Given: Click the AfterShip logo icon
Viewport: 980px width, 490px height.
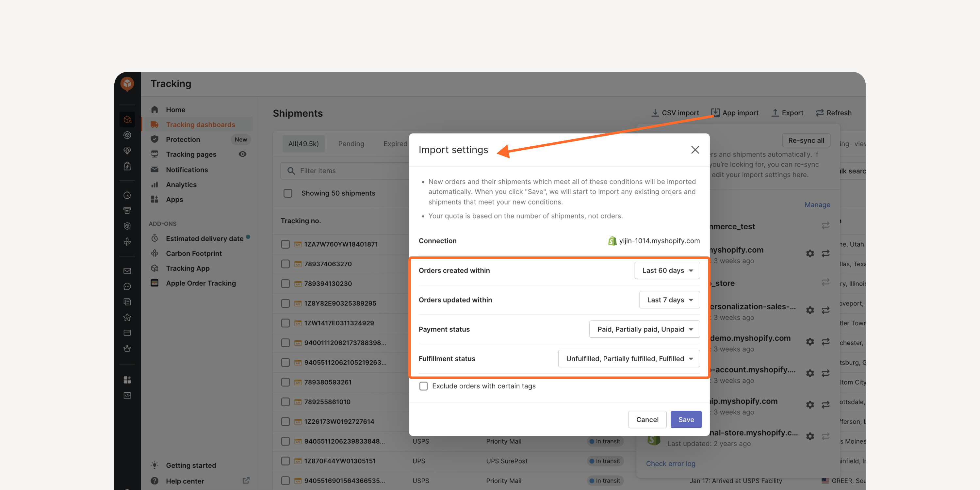Looking at the screenshot, I should click(x=127, y=84).
